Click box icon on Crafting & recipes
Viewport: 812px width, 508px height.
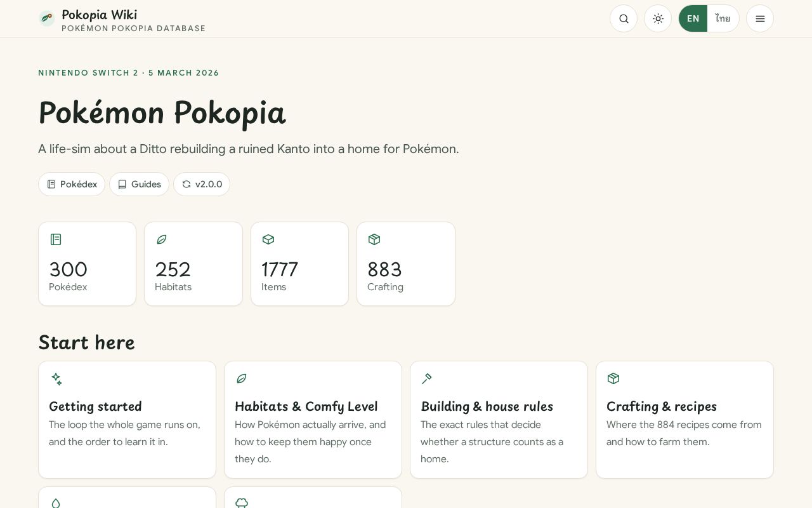coord(613,378)
